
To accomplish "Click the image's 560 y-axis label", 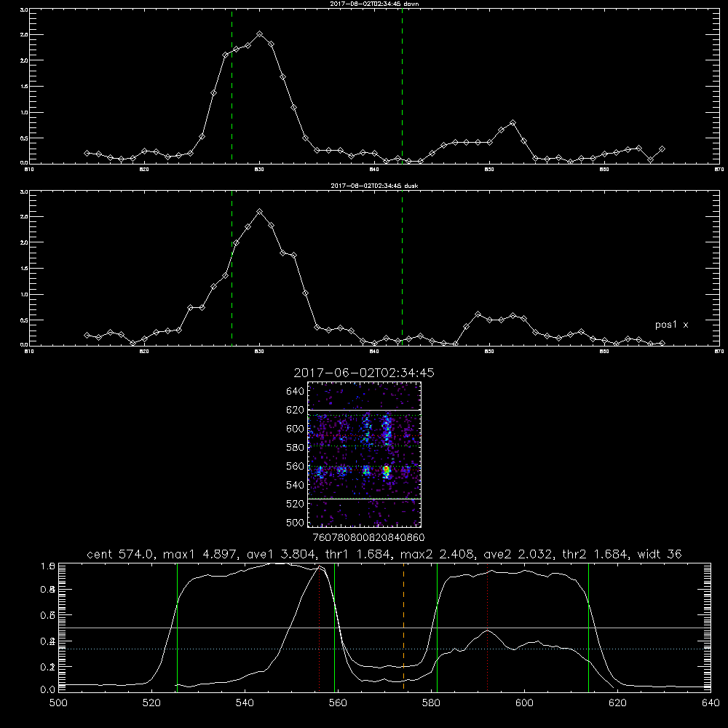I will [x=296, y=466].
